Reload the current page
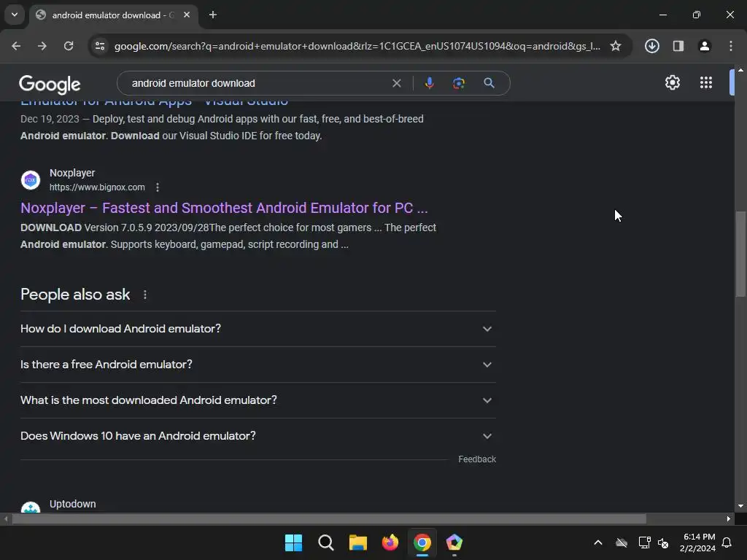The width and height of the screenshot is (747, 560). [69, 46]
